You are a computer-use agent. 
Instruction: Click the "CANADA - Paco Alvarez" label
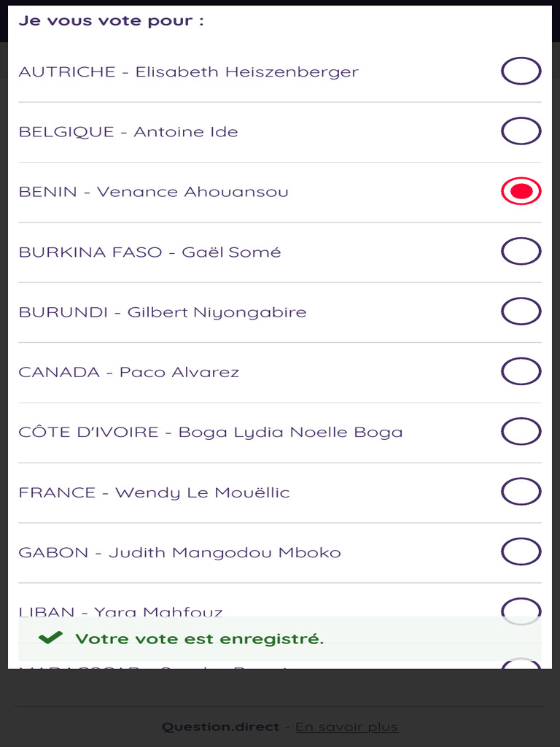click(x=128, y=372)
